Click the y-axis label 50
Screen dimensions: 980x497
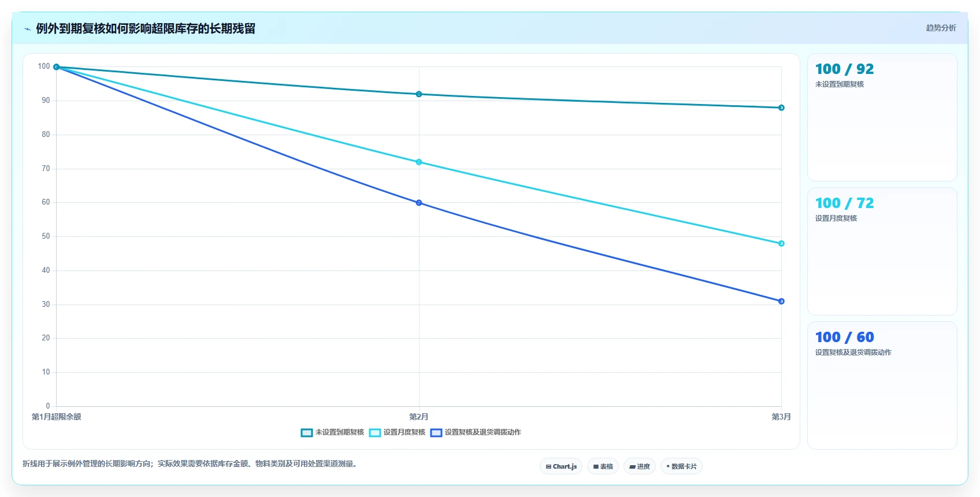tap(46, 236)
